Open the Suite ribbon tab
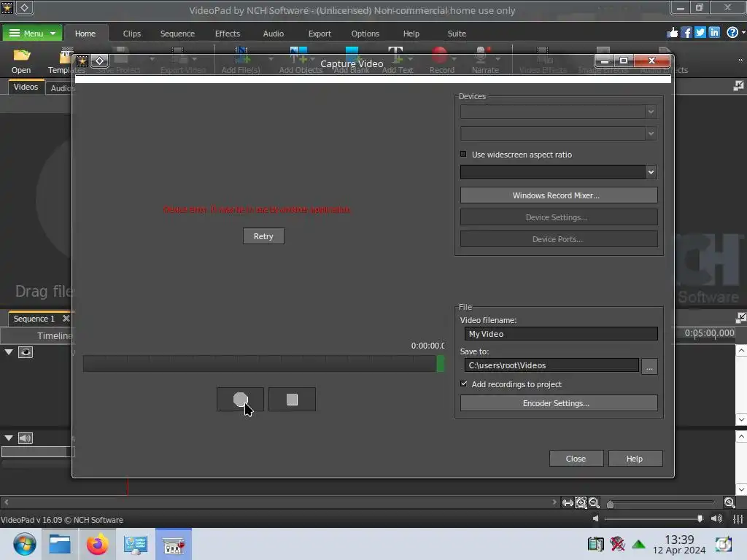 click(x=457, y=34)
